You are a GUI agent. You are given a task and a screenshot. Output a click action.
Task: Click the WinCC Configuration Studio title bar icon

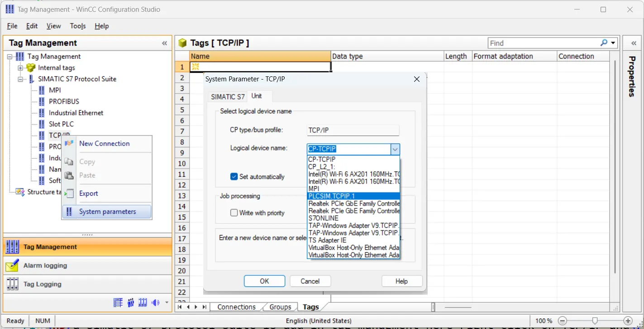(10, 9)
